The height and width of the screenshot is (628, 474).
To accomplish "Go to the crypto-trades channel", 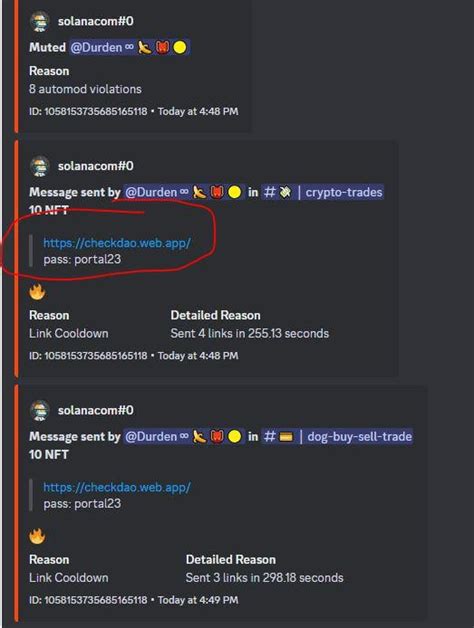I will tap(322, 192).
